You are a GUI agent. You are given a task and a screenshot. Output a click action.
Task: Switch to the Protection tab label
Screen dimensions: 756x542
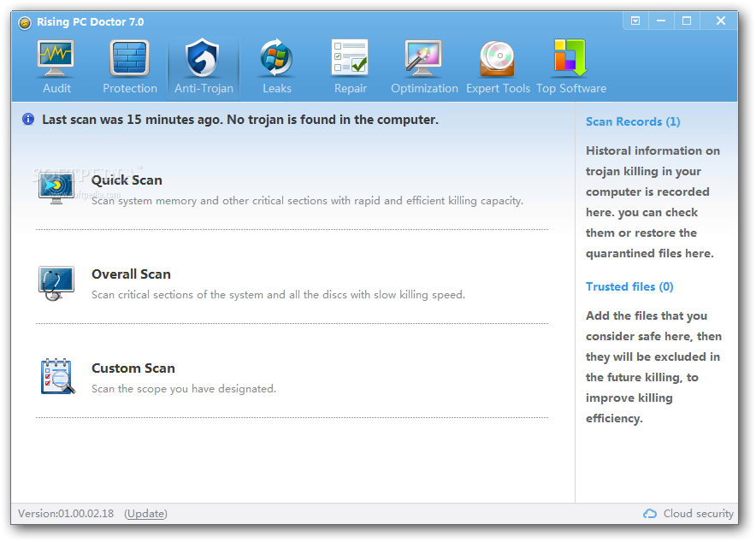(130, 89)
